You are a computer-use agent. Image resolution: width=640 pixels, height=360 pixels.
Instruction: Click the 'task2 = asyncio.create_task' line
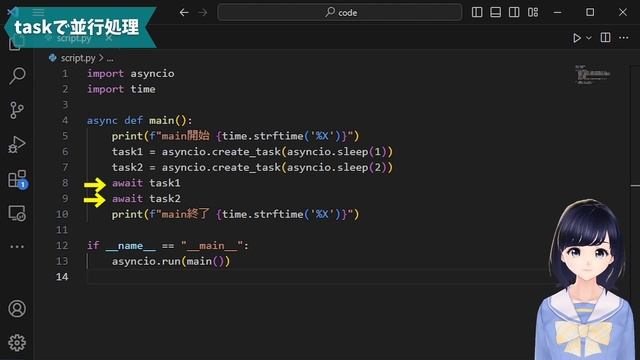252,167
